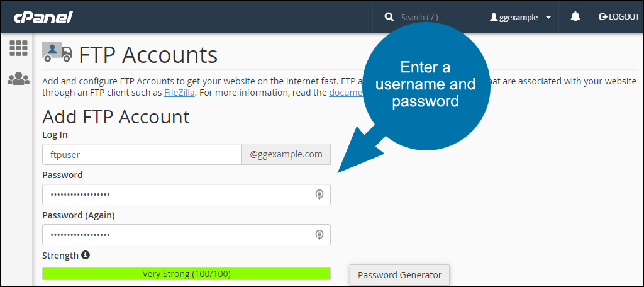Click the Strength info icon
This screenshot has height=287, width=644.
[x=86, y=256]
